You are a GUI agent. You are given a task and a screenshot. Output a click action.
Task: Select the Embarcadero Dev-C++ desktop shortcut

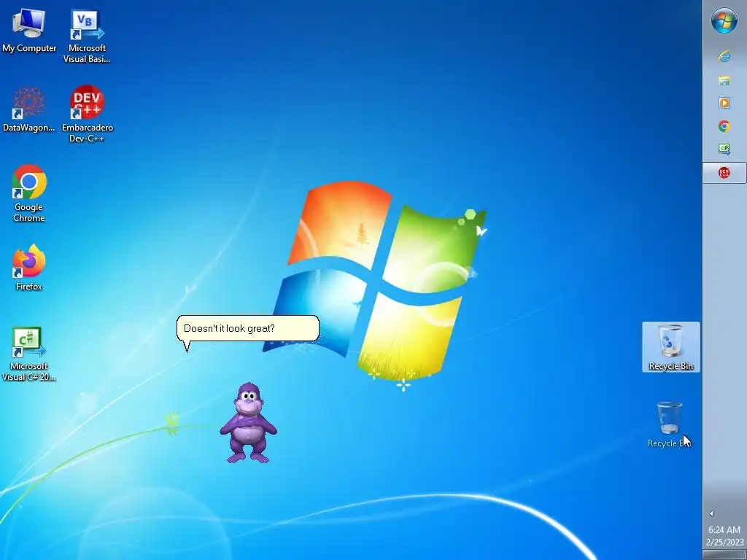click(x=88, y=114)
